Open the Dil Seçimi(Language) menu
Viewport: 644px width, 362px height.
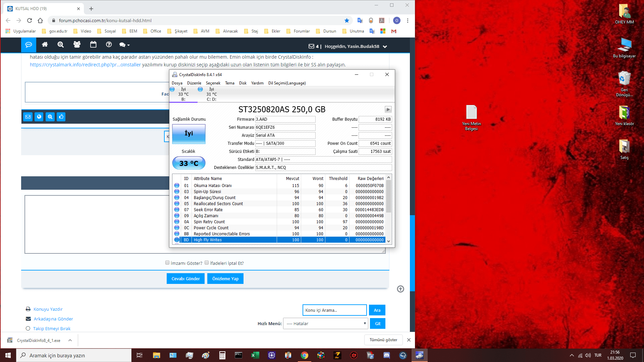point(287,83)
